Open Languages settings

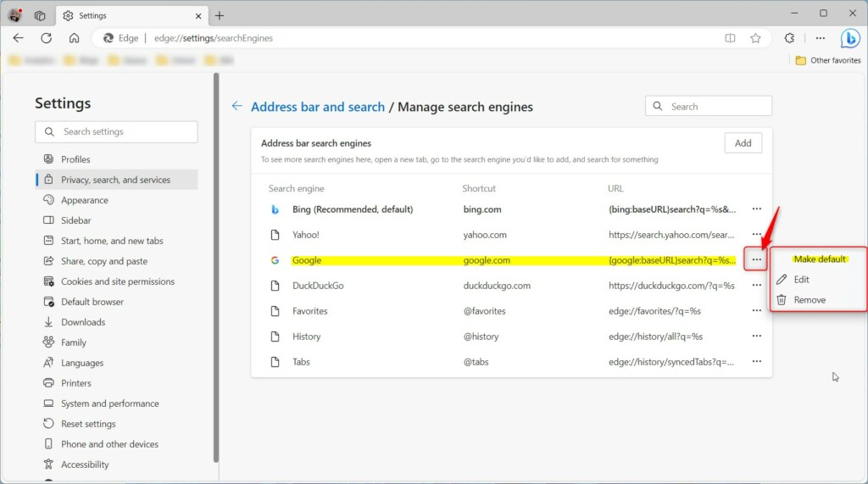[116, 363]
